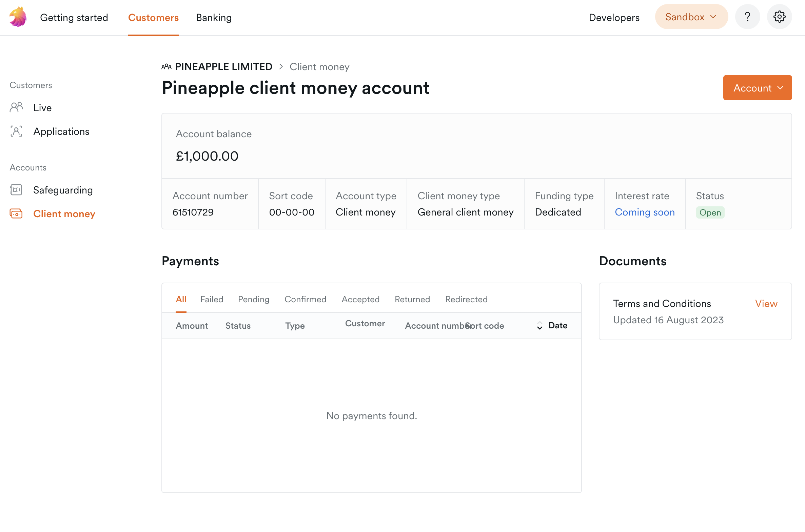This screenshot has height=532, width=805.
Task: Click the Safeguarding sidebar icon
Action: 16,190
